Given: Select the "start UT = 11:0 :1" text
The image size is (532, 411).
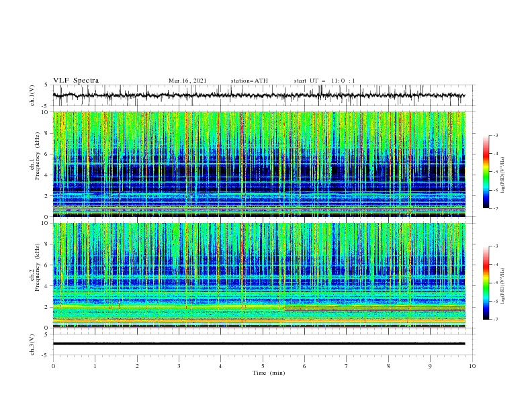Looking at the screenshot, I should 324,81.
